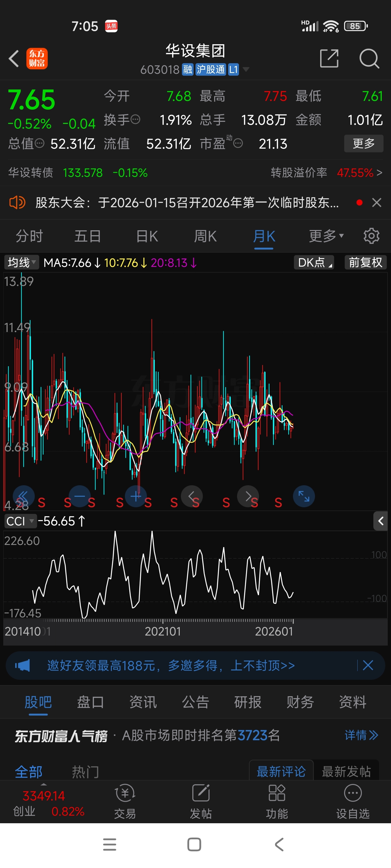This screenshot has height=868, width=391.
Task: Collapse side panel chevron beside CCI
Action: click(x=380, y=521)
